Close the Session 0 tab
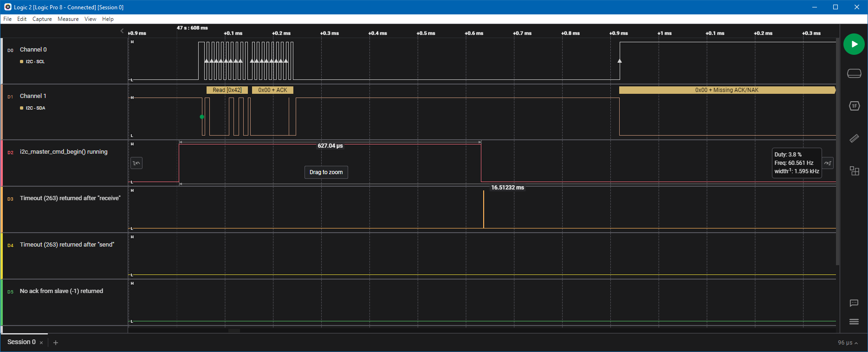 [x=41, y=343]
